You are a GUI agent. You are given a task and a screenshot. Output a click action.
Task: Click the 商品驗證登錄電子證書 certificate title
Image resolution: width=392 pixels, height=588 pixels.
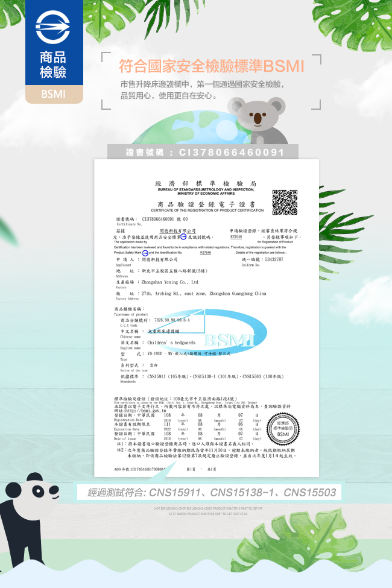click(206, 204)
